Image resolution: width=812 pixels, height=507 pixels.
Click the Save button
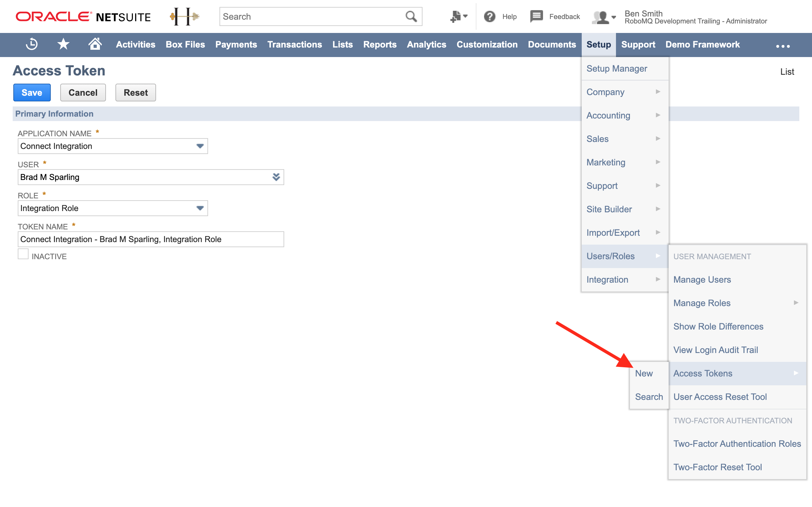coord(31,92)
